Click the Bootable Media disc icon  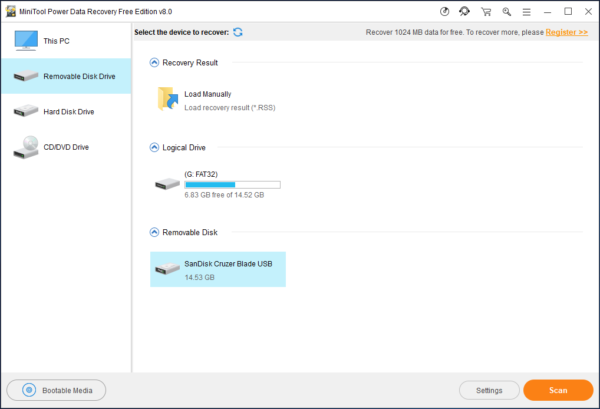click(x=29, y=390)
